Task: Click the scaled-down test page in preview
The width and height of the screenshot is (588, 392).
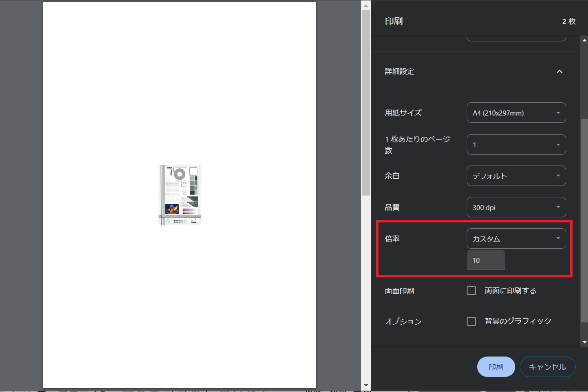Action: pos(179,195)
